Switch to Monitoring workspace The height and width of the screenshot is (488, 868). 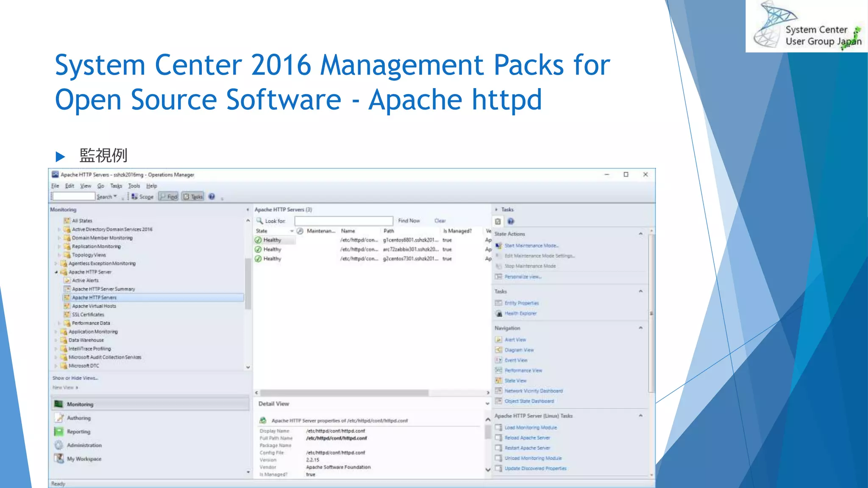[150, 404]
